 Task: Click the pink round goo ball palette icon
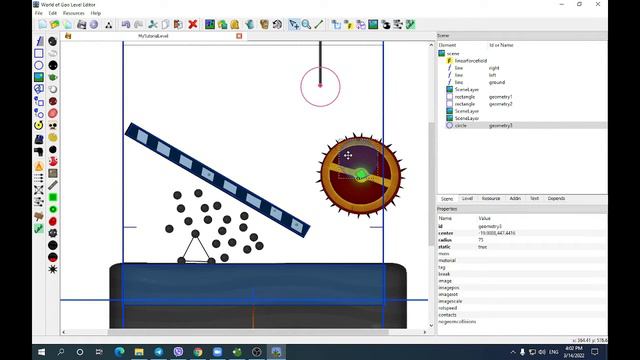(53, 113)
